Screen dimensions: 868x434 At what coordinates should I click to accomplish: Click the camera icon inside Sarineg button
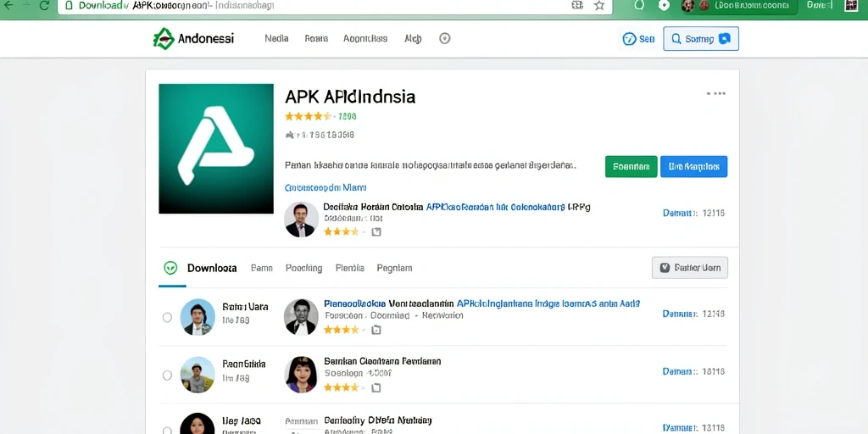click(x=724, y=39)
